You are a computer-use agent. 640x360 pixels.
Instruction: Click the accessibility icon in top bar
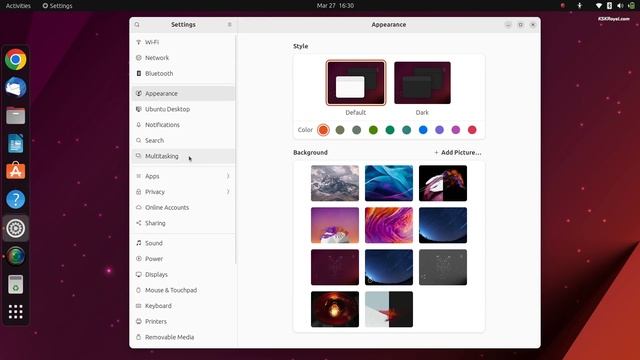tap(580, 6)
